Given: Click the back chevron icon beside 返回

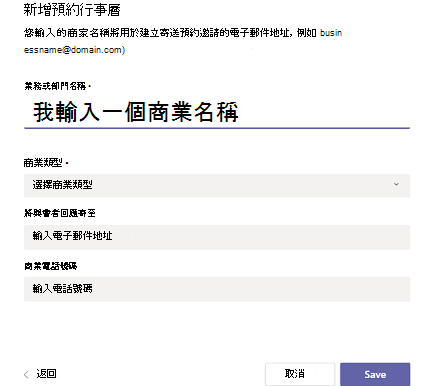Looking at the screenshot, I should [26, 374].
